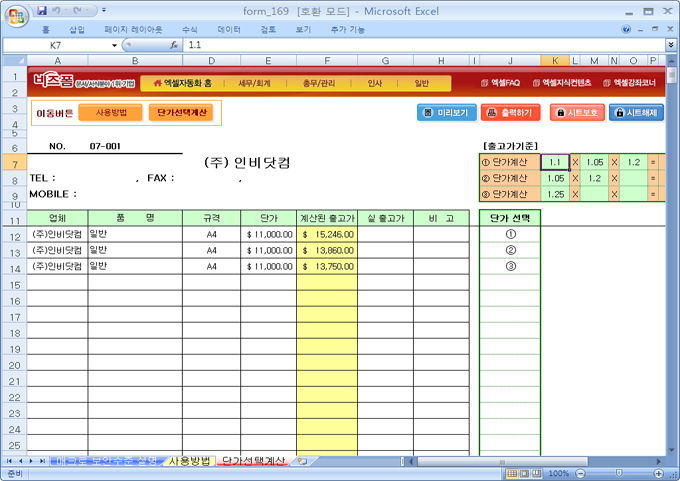Viewport: 680px width, 481px height.
Task: Expand the formula bar with right arrow
Action: 670,46
